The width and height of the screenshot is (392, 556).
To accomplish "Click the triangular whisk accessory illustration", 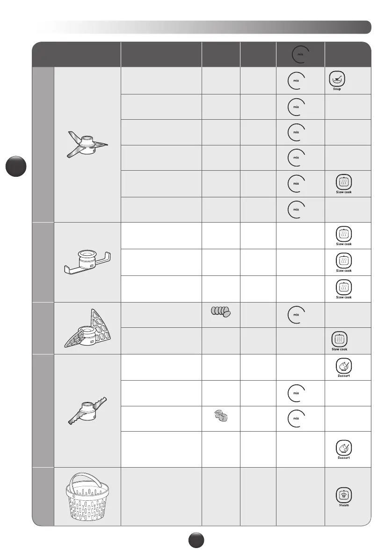I will pyautogui.click(x=87, y=329).
